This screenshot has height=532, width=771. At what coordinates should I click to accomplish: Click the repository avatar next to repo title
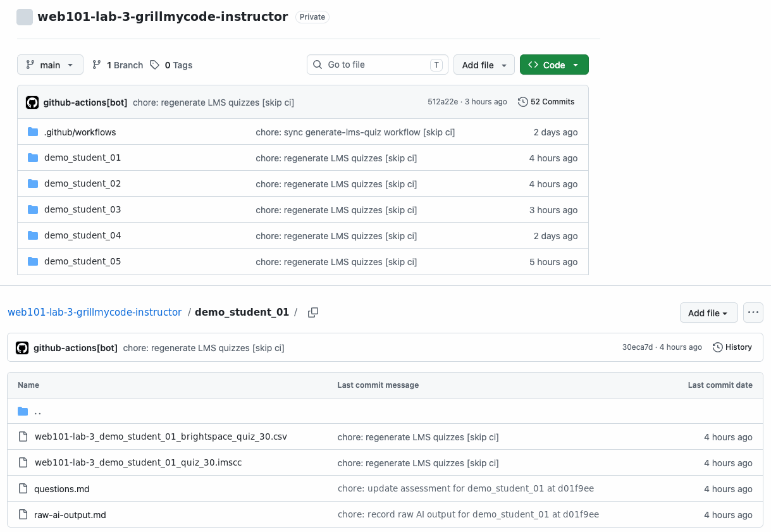click(x=25, y=17)
